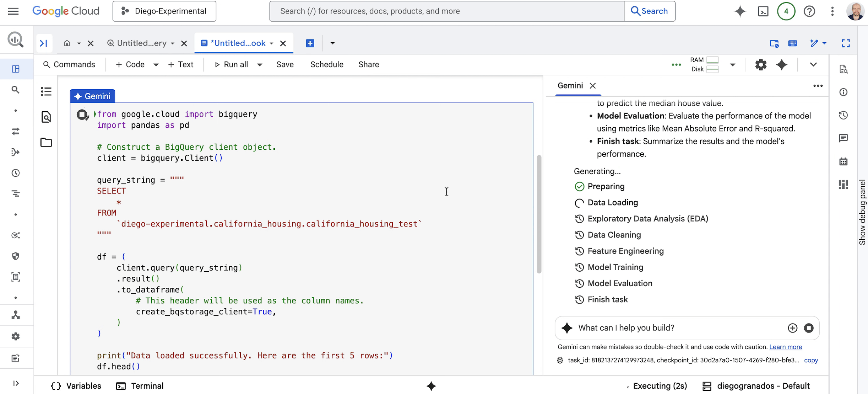Click Run all cells
This screenshot has width=868, height=394.
[231, 64]
